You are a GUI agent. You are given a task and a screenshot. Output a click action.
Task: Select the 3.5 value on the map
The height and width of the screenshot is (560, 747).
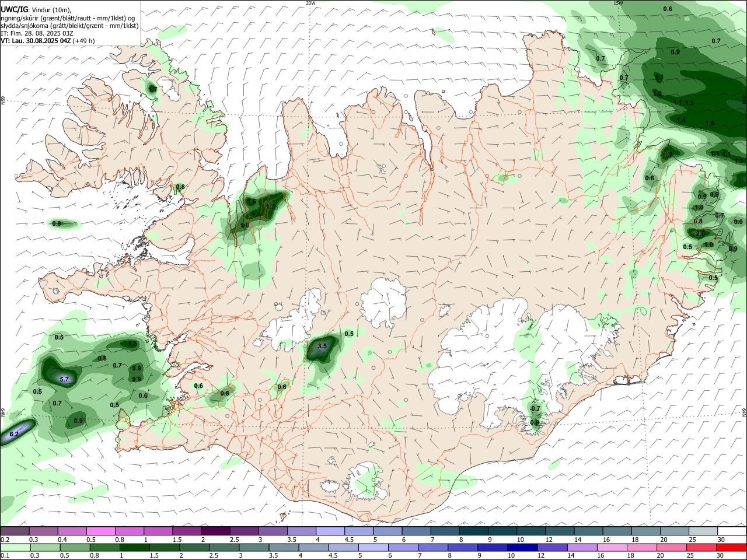click(x=322, y=346)
